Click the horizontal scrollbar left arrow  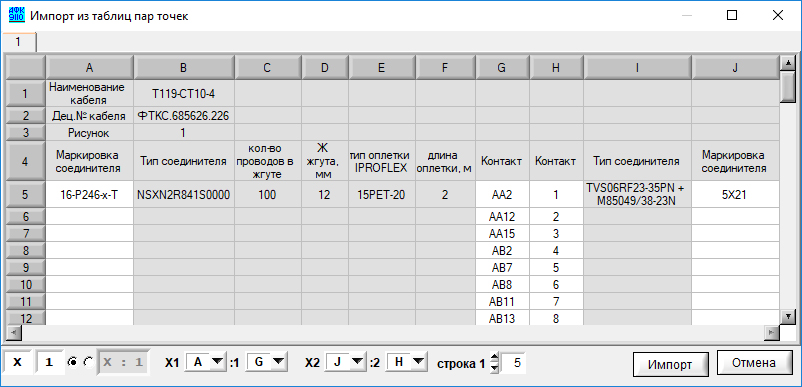tap(13, 332)
